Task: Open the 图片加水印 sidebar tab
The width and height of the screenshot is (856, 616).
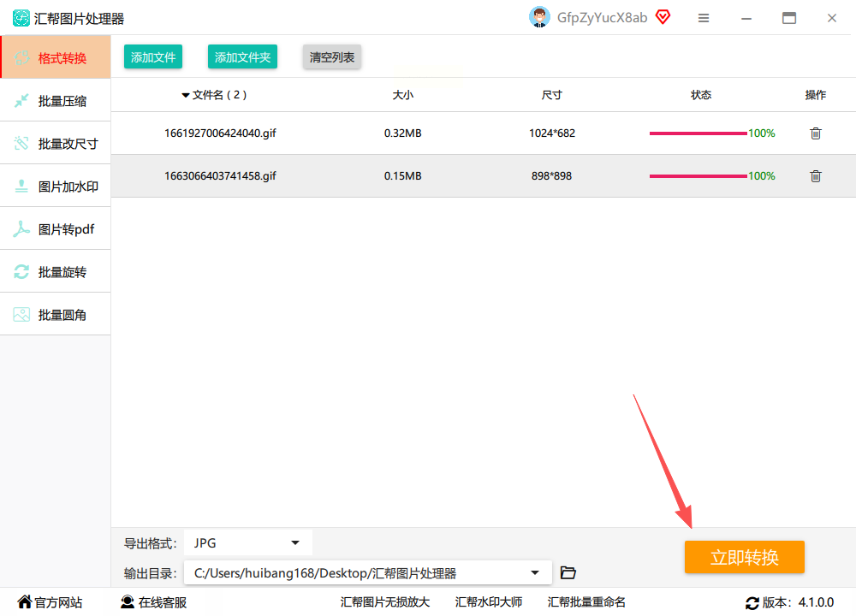Action: [x=56, y=187]
